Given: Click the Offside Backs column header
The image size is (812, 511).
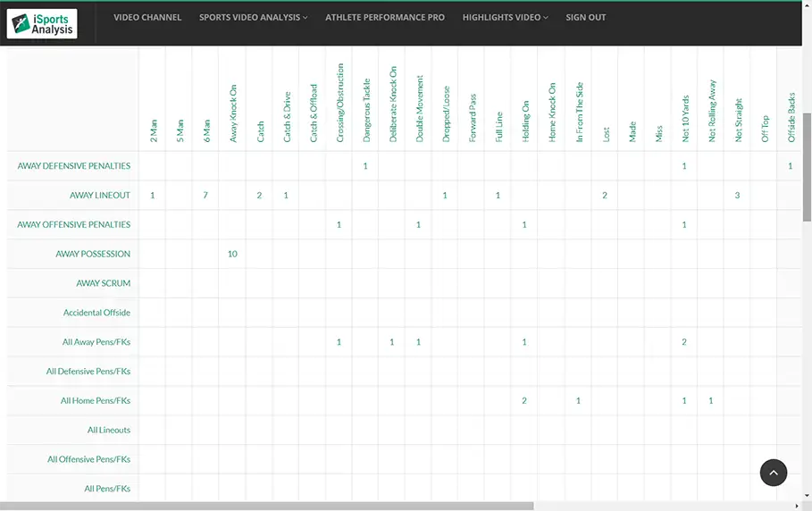Looking at the screenshot, I should coord(791,118).
